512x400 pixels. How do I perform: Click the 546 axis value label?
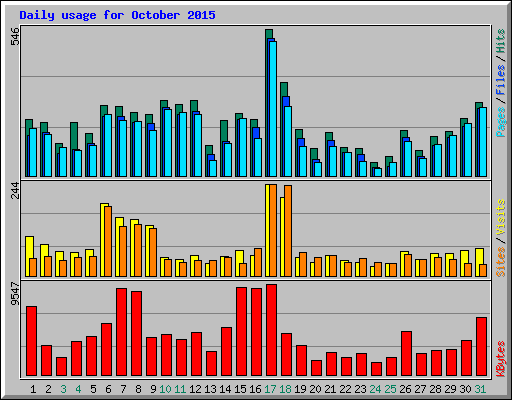point(15,36)
